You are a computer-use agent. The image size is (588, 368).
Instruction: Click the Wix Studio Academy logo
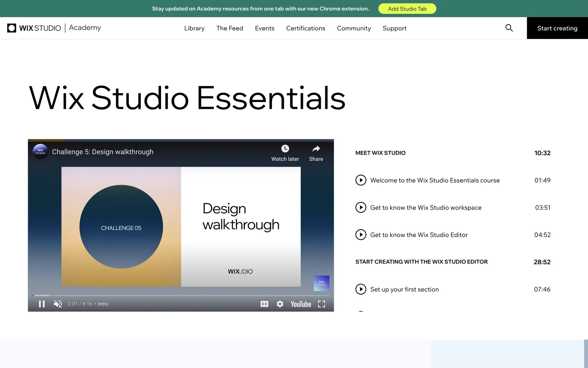pyautogui.click(x=54, y=28)
